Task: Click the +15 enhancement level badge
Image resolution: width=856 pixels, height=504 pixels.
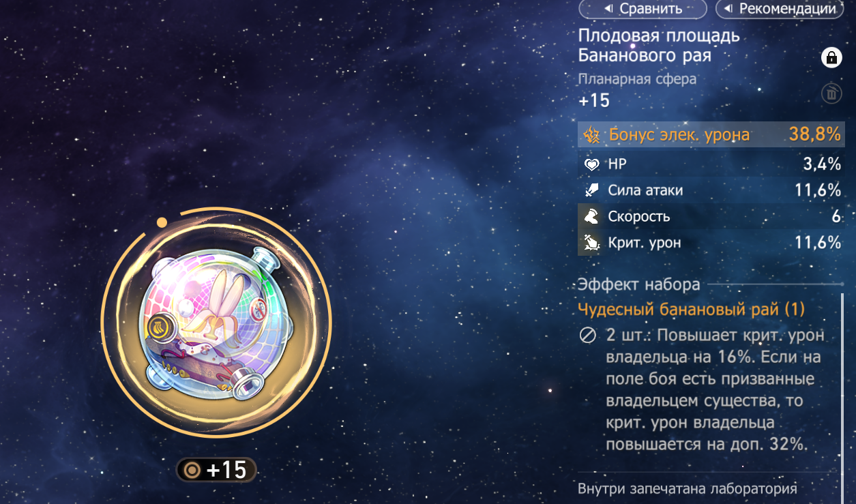Action: pyautogui.click(x=217, y=470)
